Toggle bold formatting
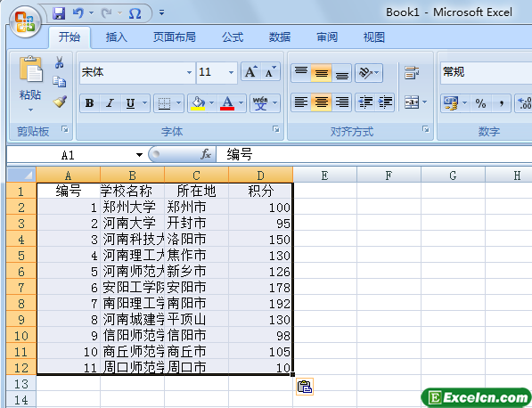This screenshot has width=532, height=408. click(90, 103)
